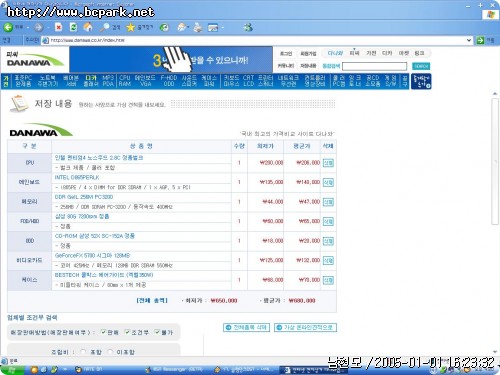Screen dimensions: 500x375
Task: Open the address bar dropdown arrow
Action: click(469, 40)
